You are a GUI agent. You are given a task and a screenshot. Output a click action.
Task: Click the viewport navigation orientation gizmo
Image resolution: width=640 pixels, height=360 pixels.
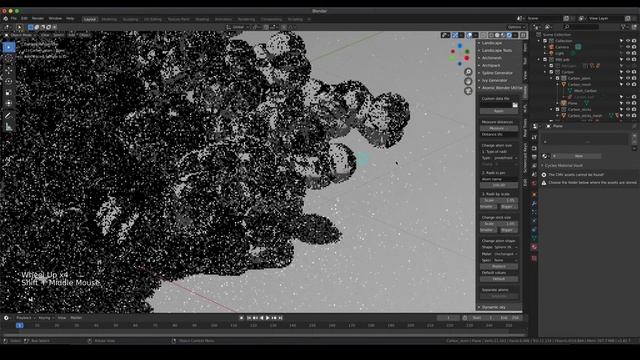tap(460, 55)
